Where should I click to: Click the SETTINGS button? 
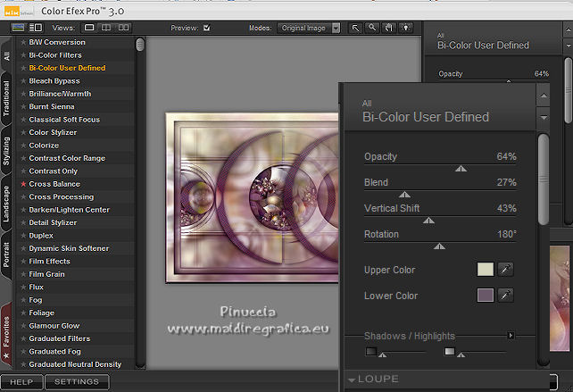77,382
